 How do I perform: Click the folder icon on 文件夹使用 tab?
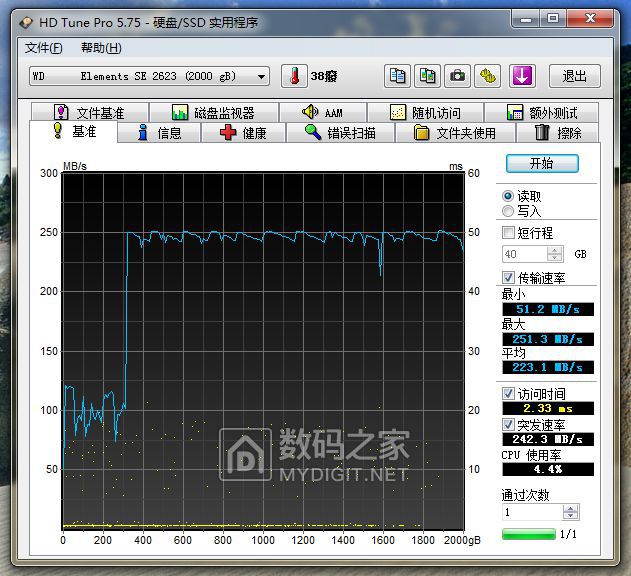click(x=421, y=132)
